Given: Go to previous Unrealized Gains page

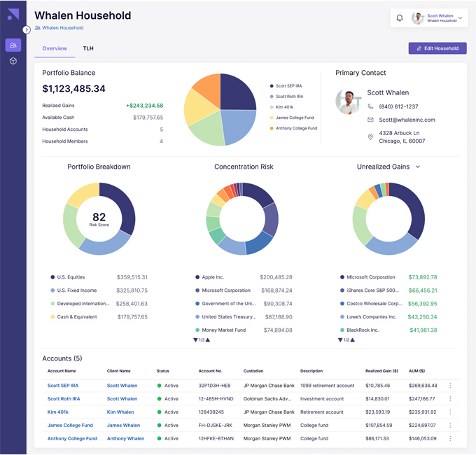Looking at the screenshot, I should click(x=341, y=340).
